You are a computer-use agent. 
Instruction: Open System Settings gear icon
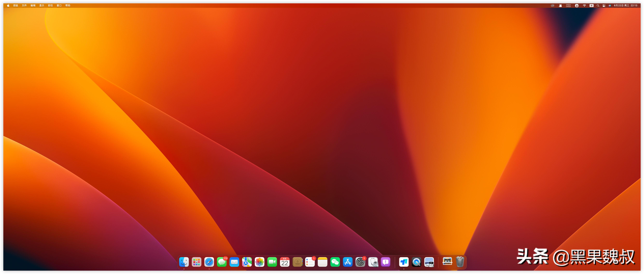click(360, 262)
